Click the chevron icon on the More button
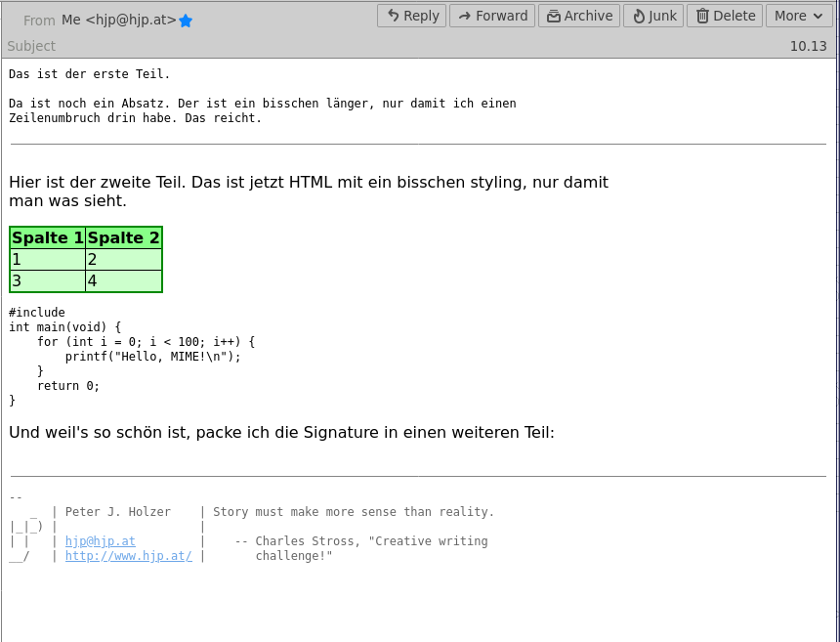The height and width of the screenshot is (642, 840). (819, 15)
